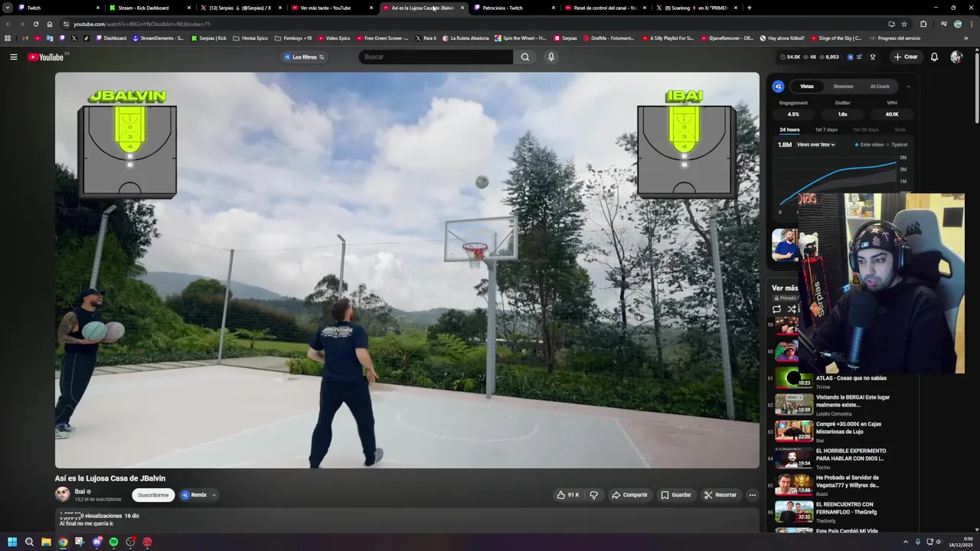Viewport: 980px width, 551px height.
Task: Reload the page in browser toolbar
Action: pyautogui.click(x=35, y=24)
